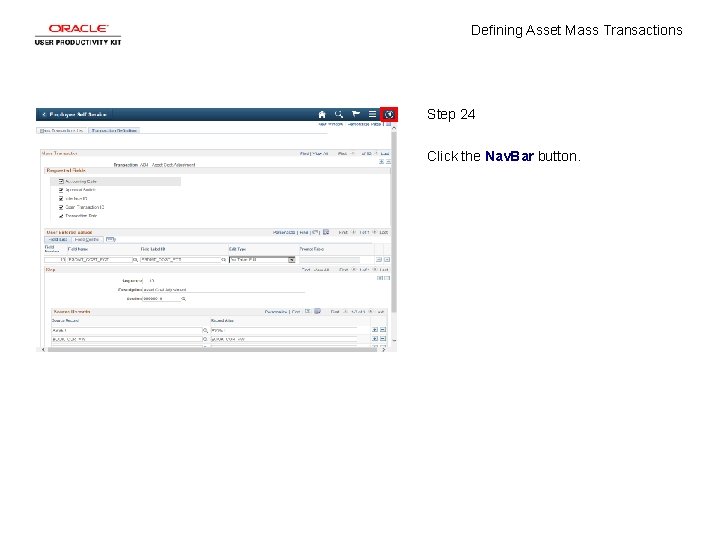Click Show All Columns grid tab icon

coord(110,239)
